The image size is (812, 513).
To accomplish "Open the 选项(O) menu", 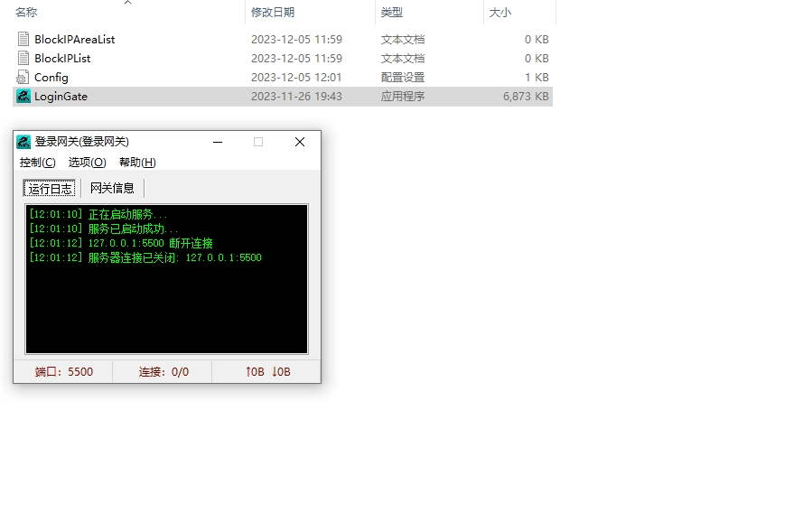I will pyautogui.click(x=87, y=162).
